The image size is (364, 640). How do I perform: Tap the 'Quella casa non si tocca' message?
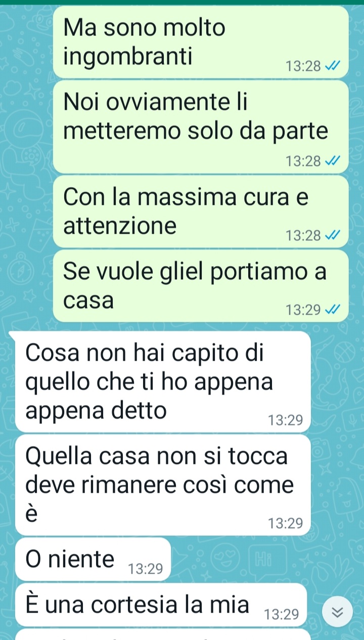[163, 485]
